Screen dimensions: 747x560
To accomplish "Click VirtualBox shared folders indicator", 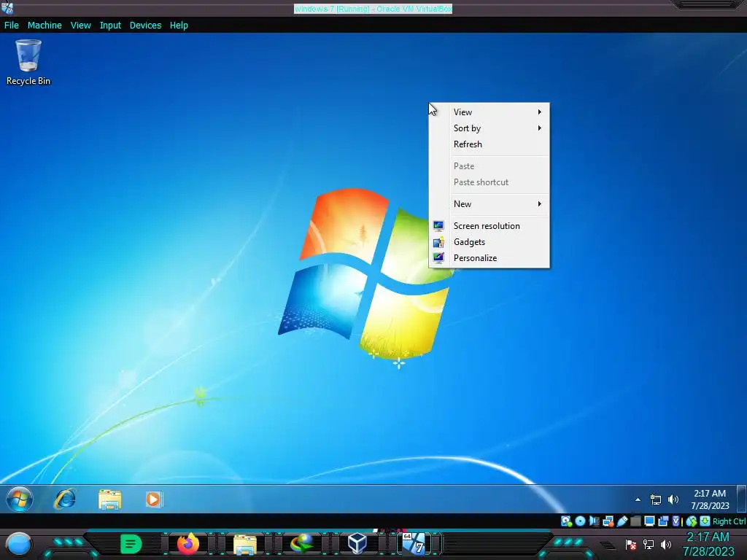I will tap(635, 521).
